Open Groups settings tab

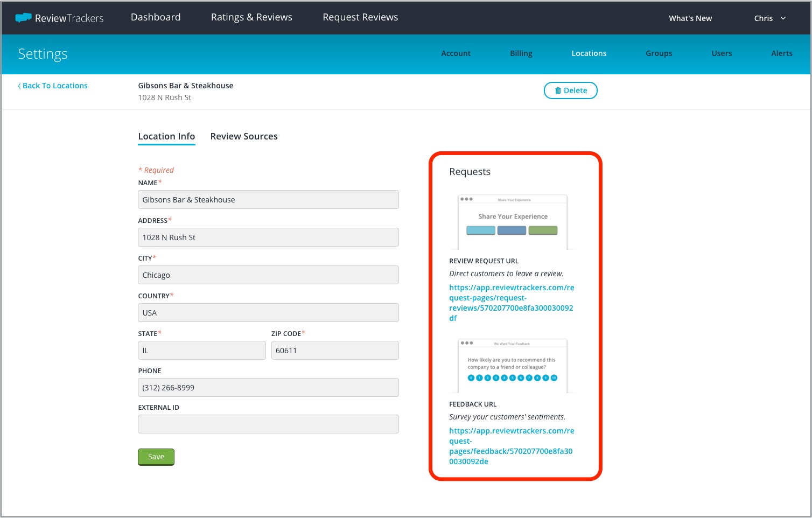(x=659, y=53)
